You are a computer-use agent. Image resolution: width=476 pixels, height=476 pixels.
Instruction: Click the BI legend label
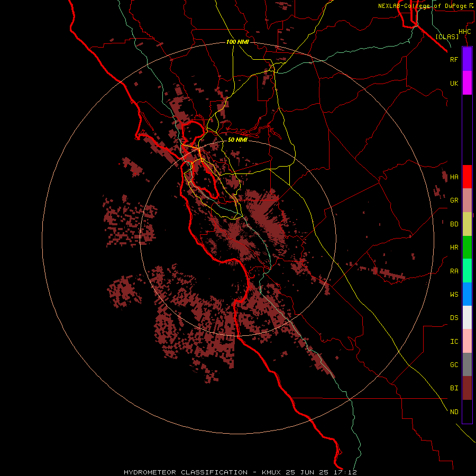pos(454,388)
